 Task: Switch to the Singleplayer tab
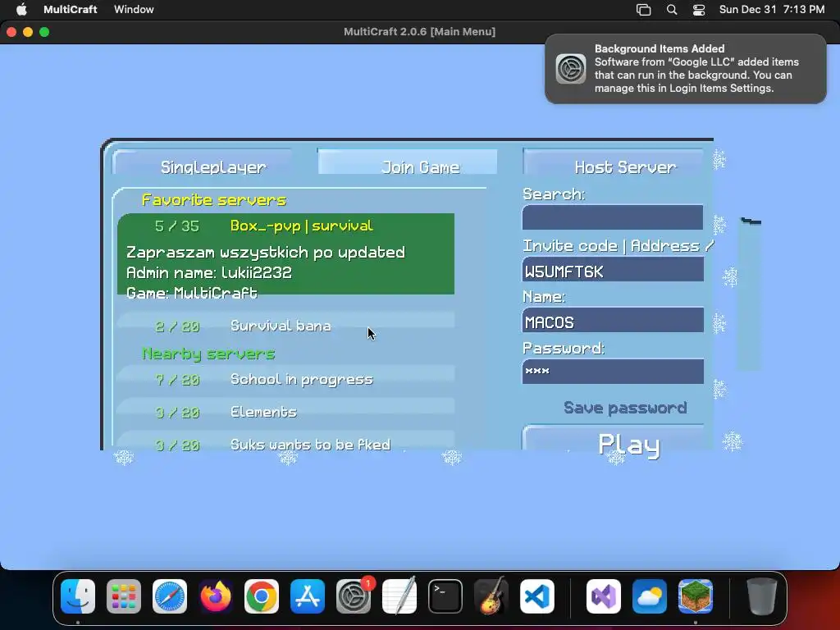[x=203, y=162]
